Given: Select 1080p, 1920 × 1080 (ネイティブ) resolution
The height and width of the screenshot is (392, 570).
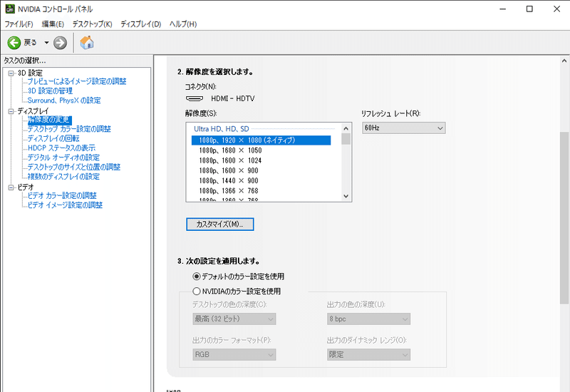Looking at the screenshot, I should (261, 140).
